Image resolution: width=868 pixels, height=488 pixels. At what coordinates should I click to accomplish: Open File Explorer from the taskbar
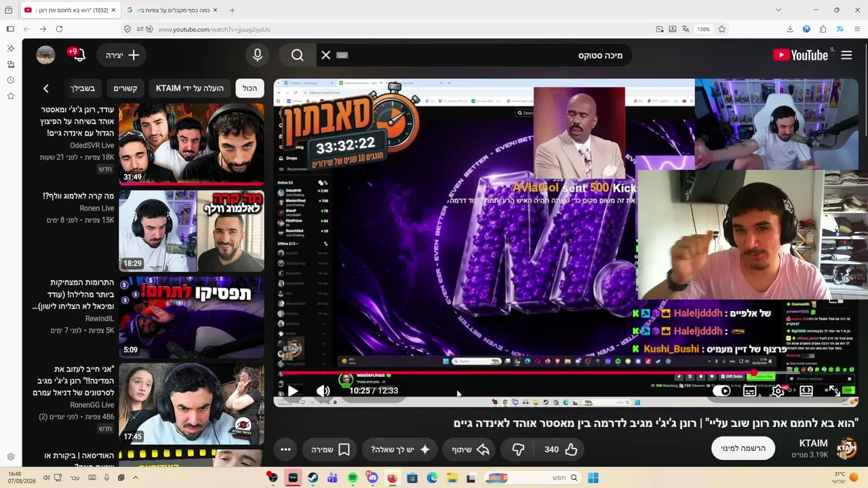coord(452,478)
